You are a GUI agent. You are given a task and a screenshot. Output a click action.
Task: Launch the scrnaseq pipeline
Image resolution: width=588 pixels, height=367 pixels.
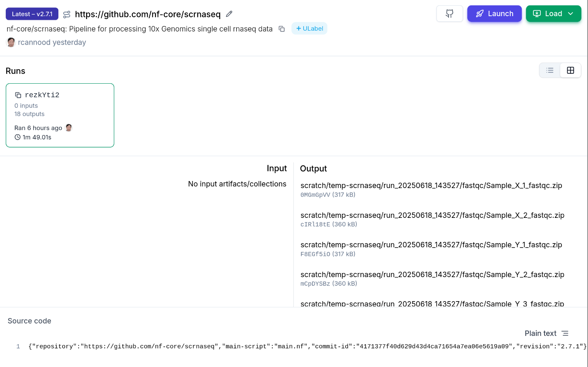(x=494, y=14)
